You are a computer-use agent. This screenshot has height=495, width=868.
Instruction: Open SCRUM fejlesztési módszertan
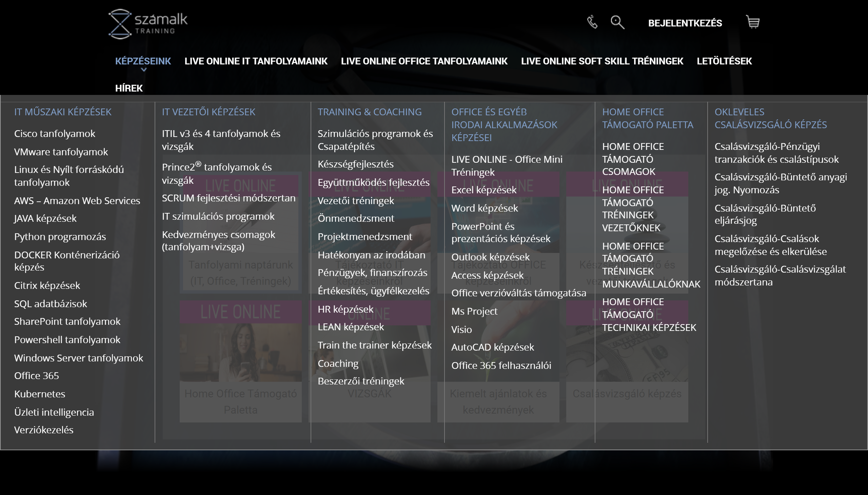[x=229, y=198]
